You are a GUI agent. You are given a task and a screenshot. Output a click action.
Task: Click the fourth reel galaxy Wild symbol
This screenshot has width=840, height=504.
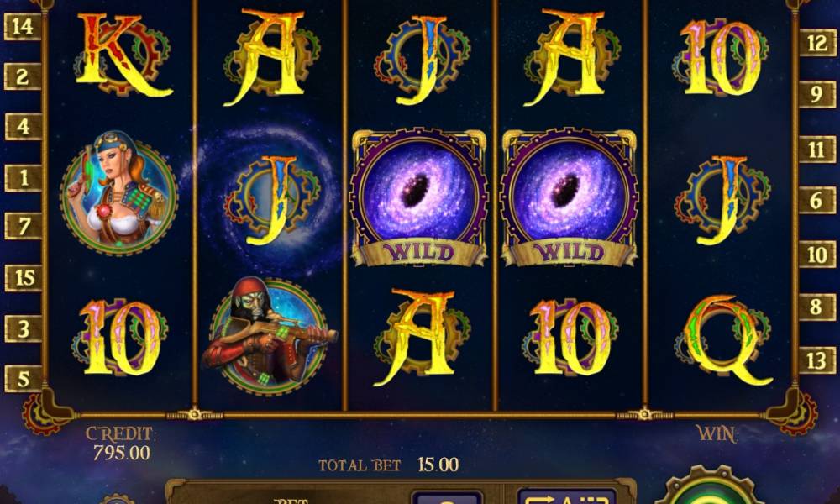[x=569, y=197]
